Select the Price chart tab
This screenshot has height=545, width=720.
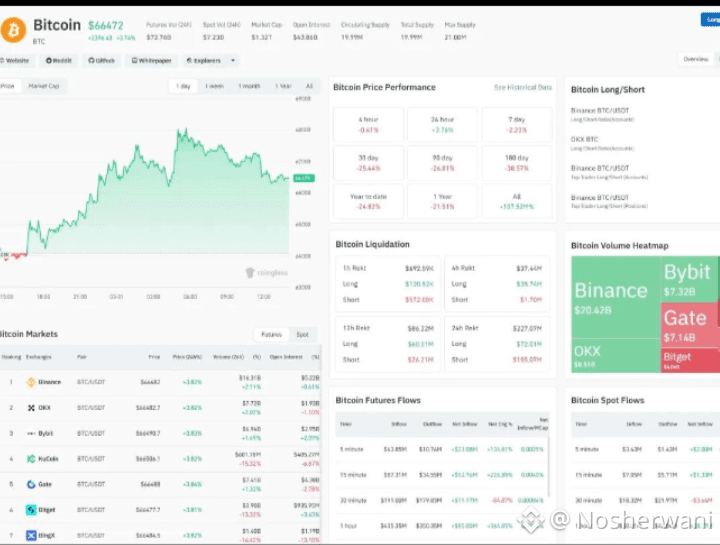[8, 86]
